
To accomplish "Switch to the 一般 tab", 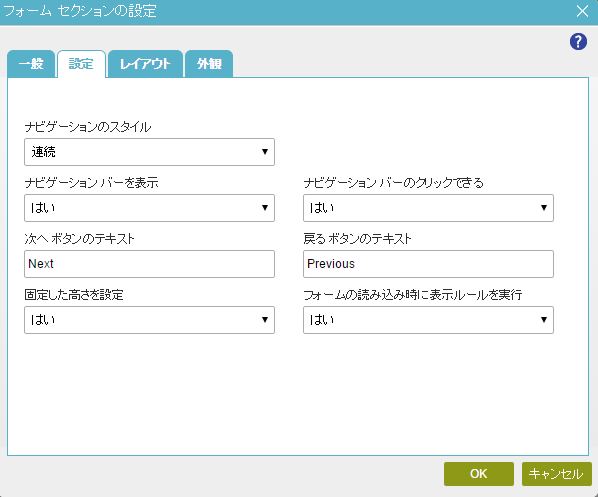I will 31,64.
